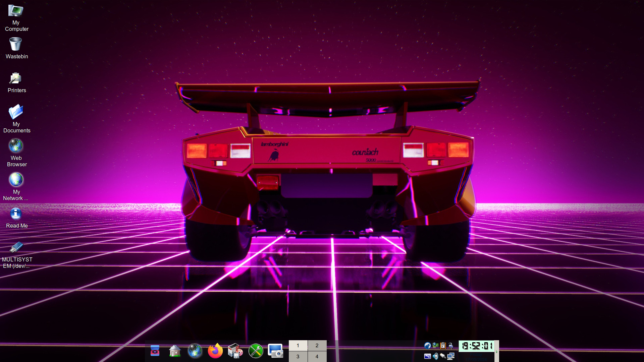Open the Wastebin desktop icon
Viewport: 644px width, 362px height.
point(16,49)
